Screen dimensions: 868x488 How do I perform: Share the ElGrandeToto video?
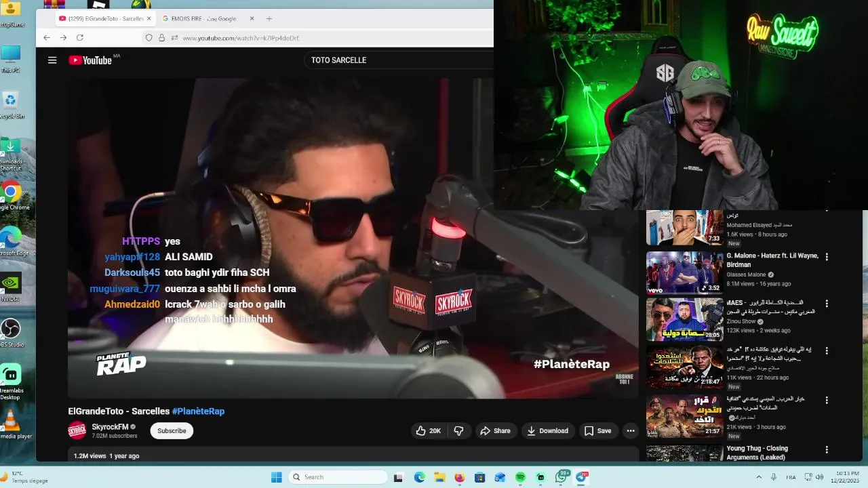coord(495,430)
